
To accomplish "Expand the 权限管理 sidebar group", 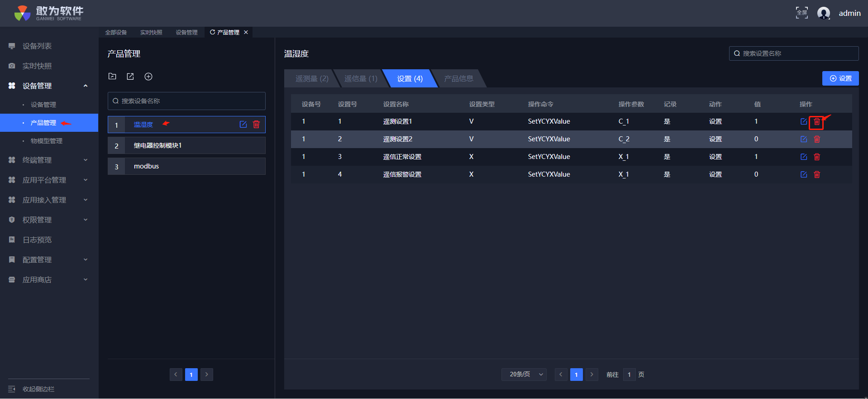I will (49, 220).
